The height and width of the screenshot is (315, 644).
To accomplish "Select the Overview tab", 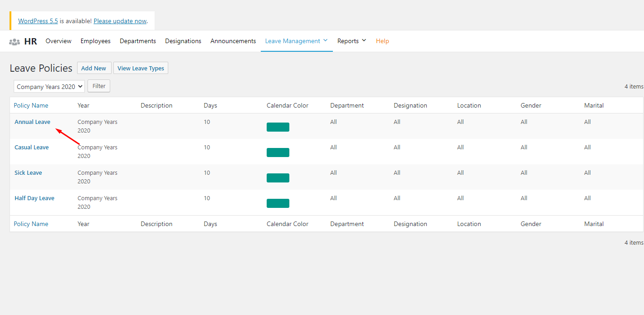I will pos(58,41).
